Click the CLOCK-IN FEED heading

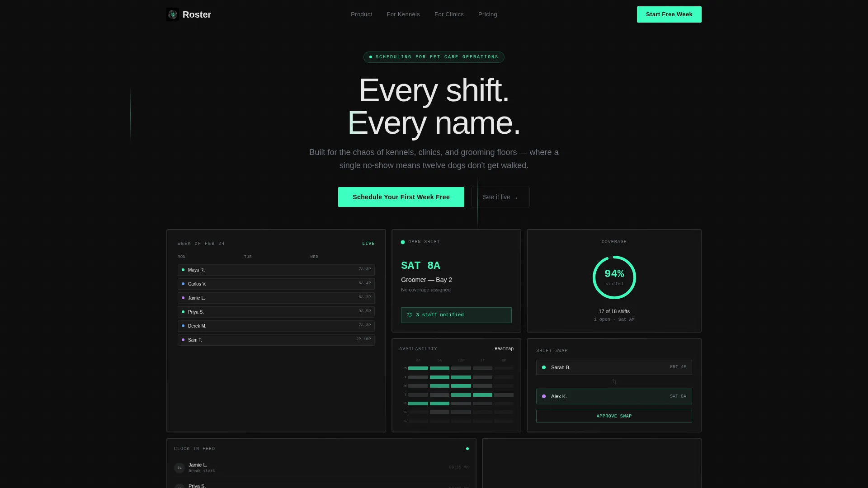(x=194, y=449)
